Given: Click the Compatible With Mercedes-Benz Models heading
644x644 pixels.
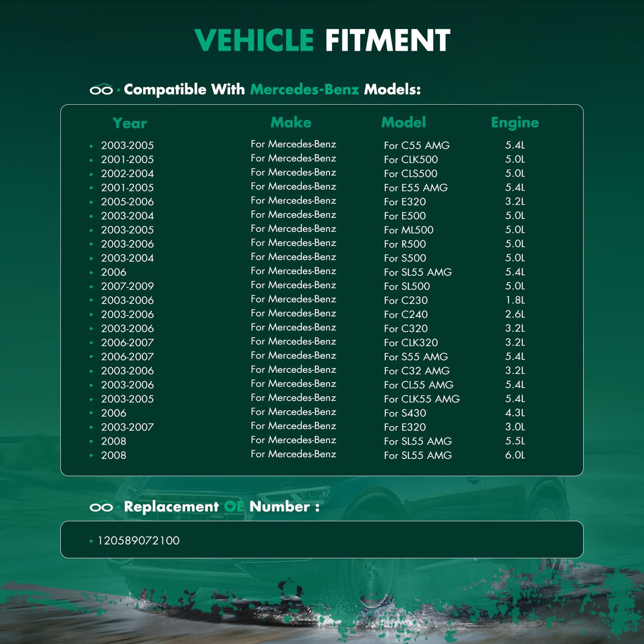Looking at the screenshot, I should click(x=272, y=89).
